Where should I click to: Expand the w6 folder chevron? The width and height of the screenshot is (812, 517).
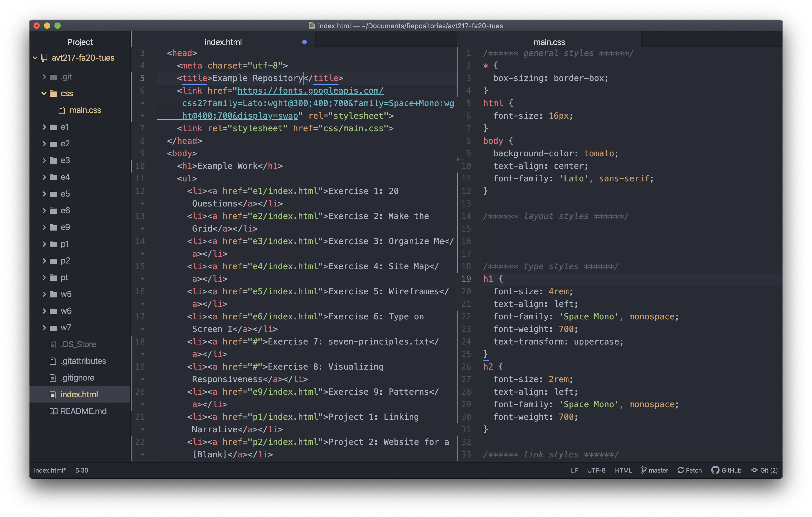point(44,311)
